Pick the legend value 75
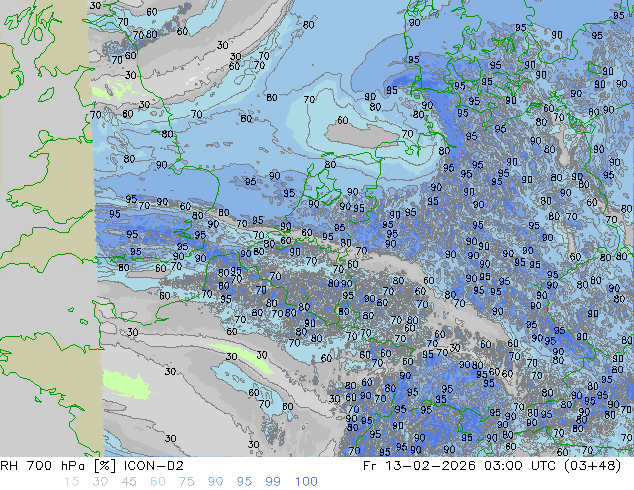Image resolution: width=634 pixels, height=490 pixels. point(186,482)
